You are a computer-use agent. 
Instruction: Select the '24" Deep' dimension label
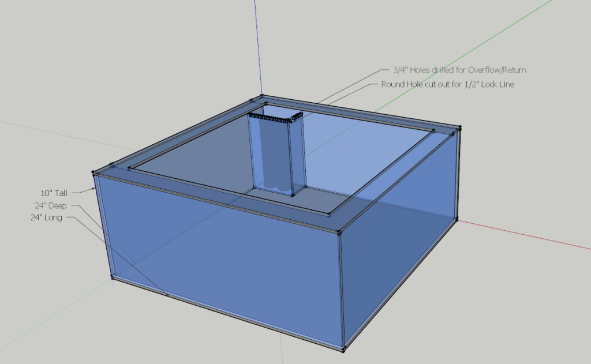click(x=51, y=205)
